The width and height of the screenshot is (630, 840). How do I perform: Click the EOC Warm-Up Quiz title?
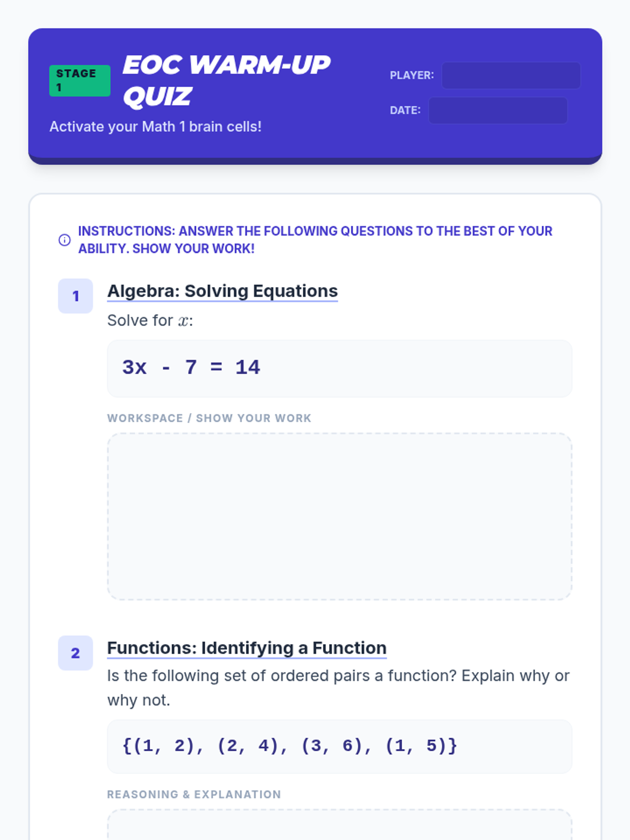[x=226, y=80]
